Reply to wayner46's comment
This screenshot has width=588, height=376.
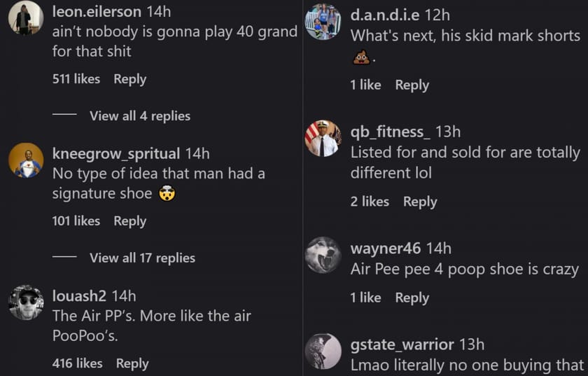coord(412,298)
